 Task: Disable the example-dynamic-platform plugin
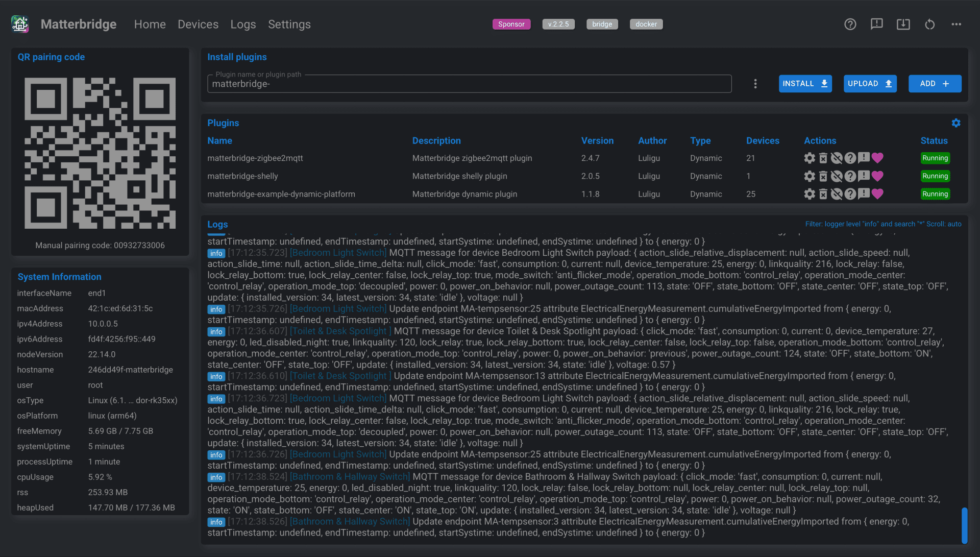837,194
